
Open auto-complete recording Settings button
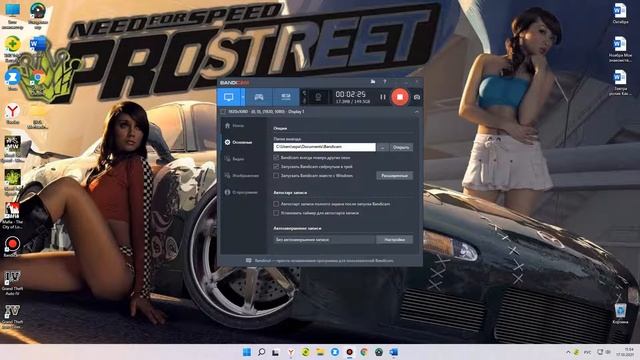click(x=394, y=240)
